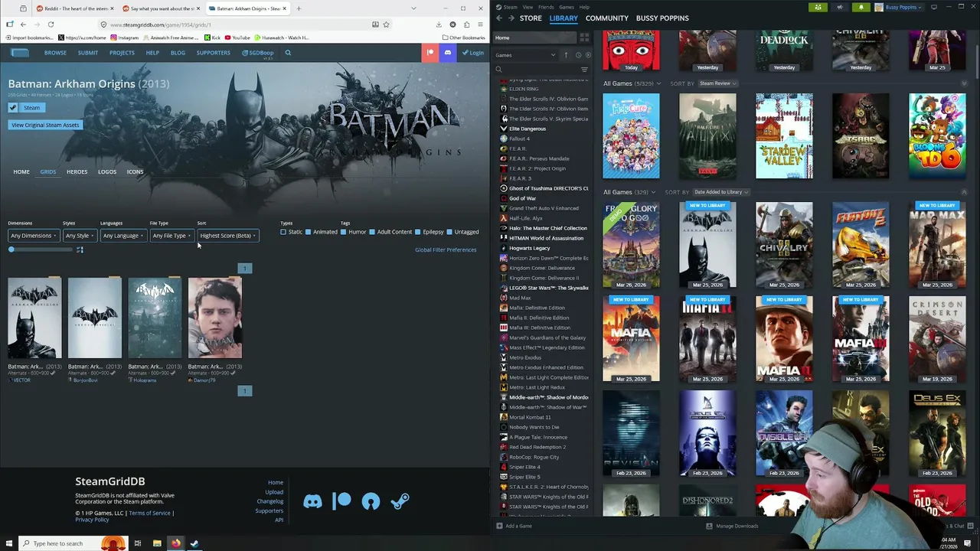This screenshot has width=980, height=551.
Task: Toggle Steam sidebar sort arrow icon
Action: click(566, 55)
